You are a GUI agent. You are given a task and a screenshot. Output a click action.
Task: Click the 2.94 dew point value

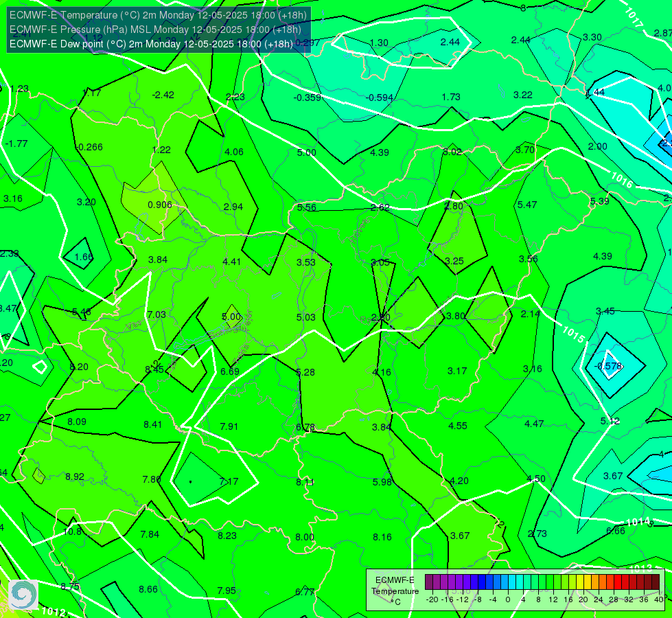(233, 207)
